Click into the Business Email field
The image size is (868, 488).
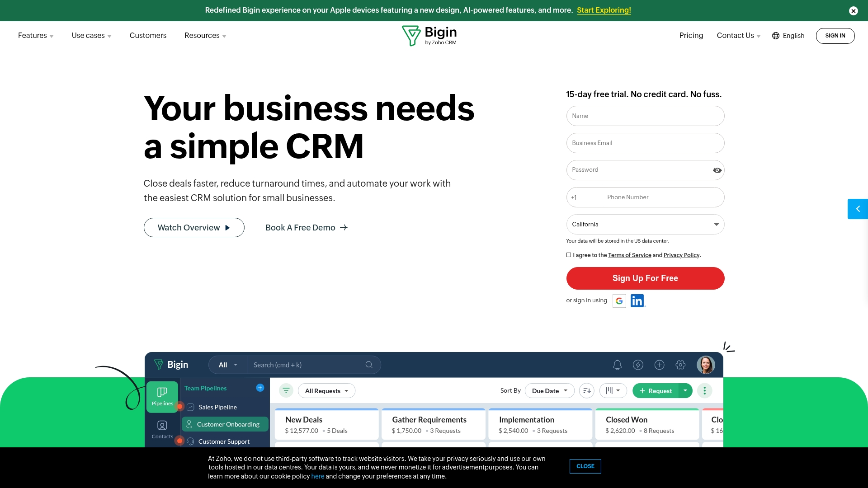pyautogui.click(x=645, y=143)
